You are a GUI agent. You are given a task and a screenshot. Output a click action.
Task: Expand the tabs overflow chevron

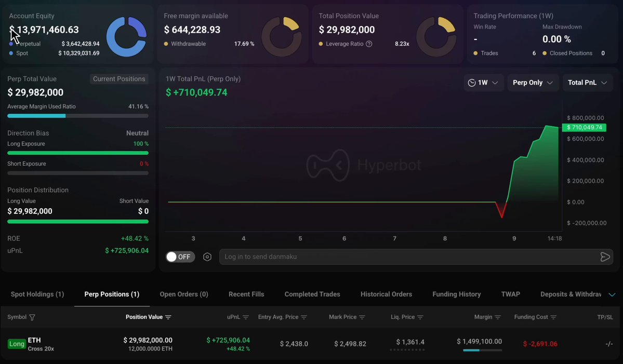tap(612, 294)
